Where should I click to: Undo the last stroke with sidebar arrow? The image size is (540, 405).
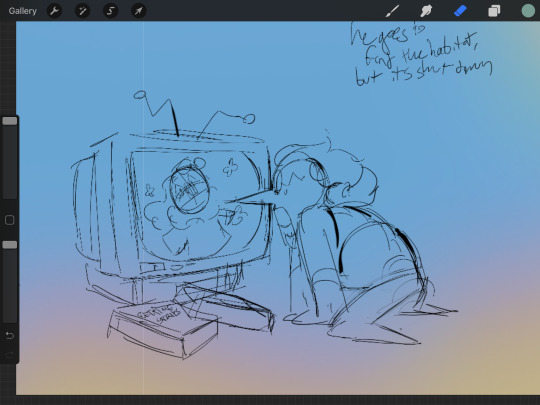pyautogui.click(x=10, y=335)
